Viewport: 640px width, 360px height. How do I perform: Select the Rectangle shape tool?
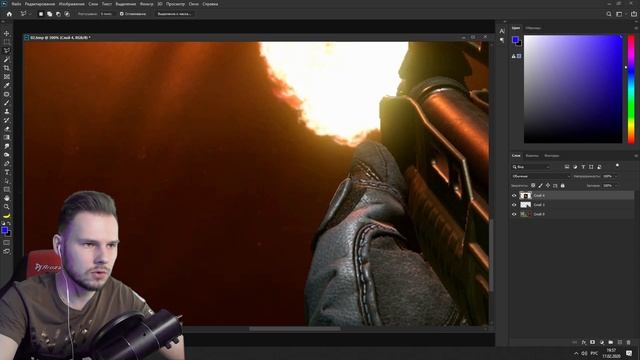point(7,189)
